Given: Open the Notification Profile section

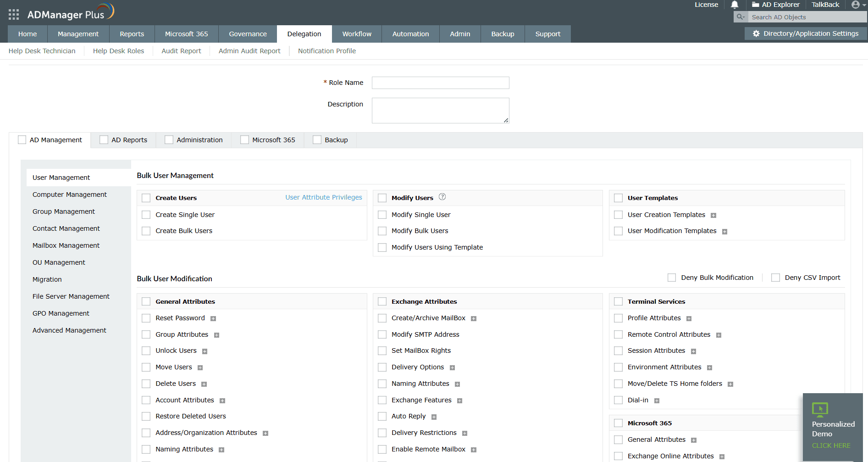Looking at the screenshot, I should [x=326, y=51].
